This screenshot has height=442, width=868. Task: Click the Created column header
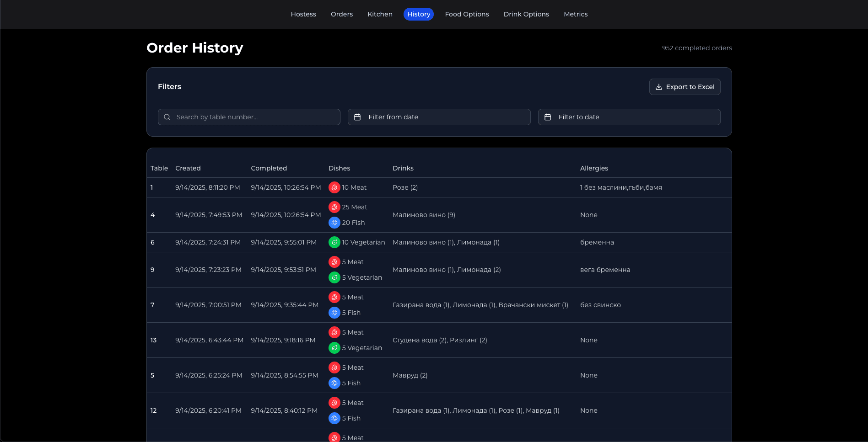pos(188,168)
